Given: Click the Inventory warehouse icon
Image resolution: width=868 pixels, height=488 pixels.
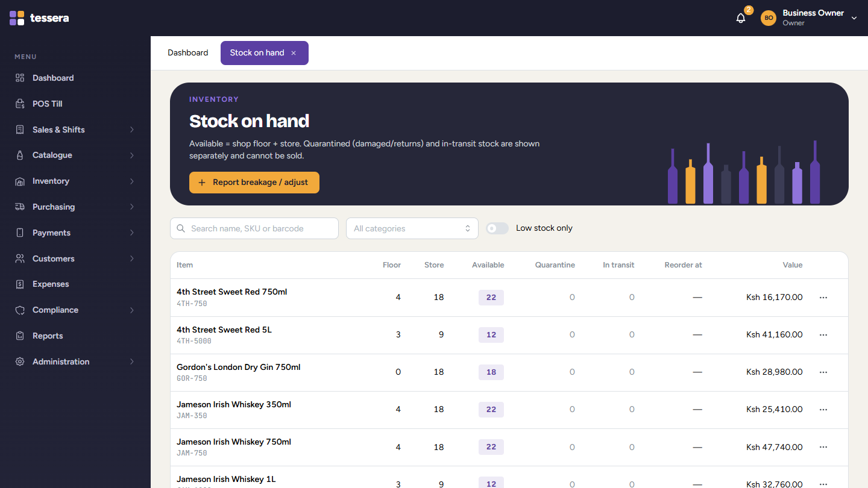Looking at the screenshot, I should (20, 181).
